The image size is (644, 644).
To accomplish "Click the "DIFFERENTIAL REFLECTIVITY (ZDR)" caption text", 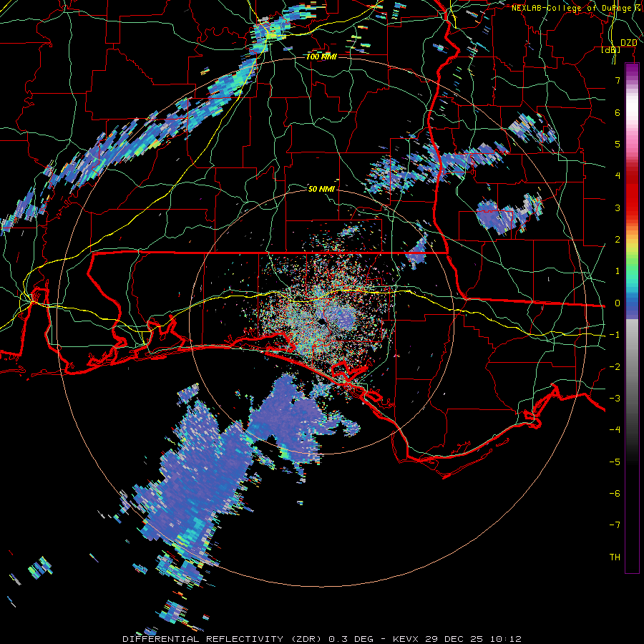I will coord(224,639).
